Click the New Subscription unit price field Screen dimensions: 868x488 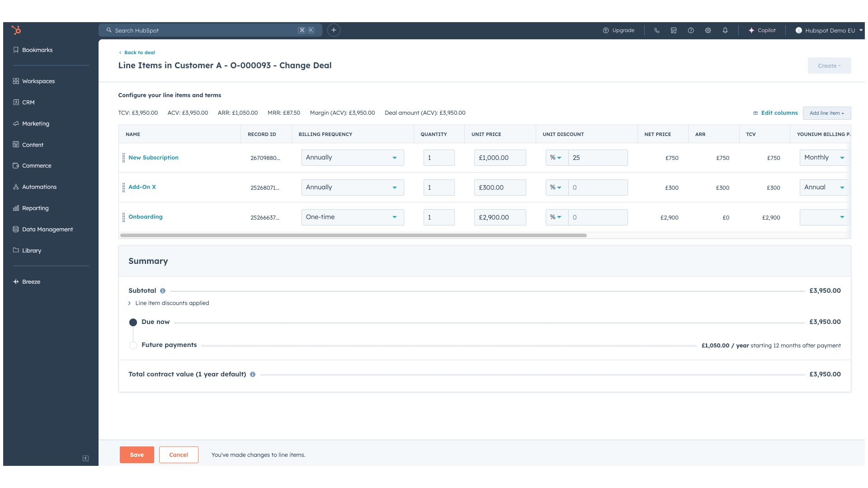[x=500, y=158]
